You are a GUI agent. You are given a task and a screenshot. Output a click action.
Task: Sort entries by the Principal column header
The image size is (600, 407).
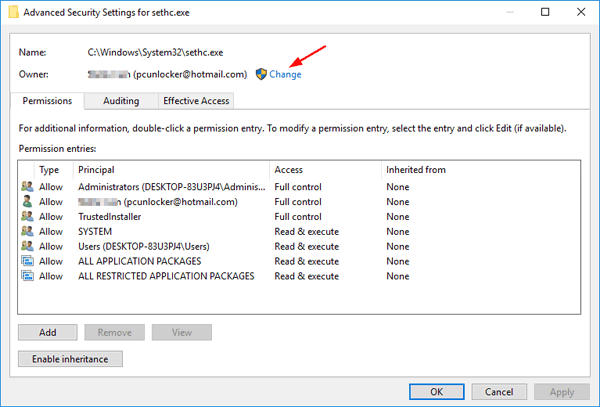pos(170,170)
